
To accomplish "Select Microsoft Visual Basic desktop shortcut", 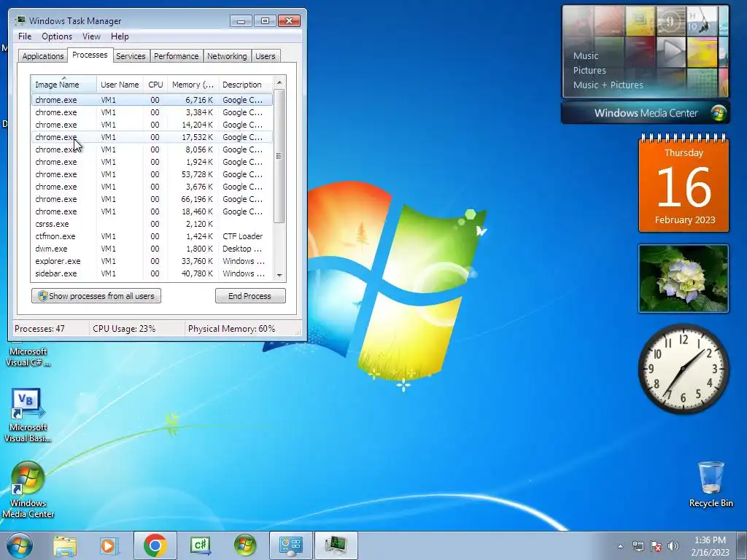I will (x=28, y=415).
